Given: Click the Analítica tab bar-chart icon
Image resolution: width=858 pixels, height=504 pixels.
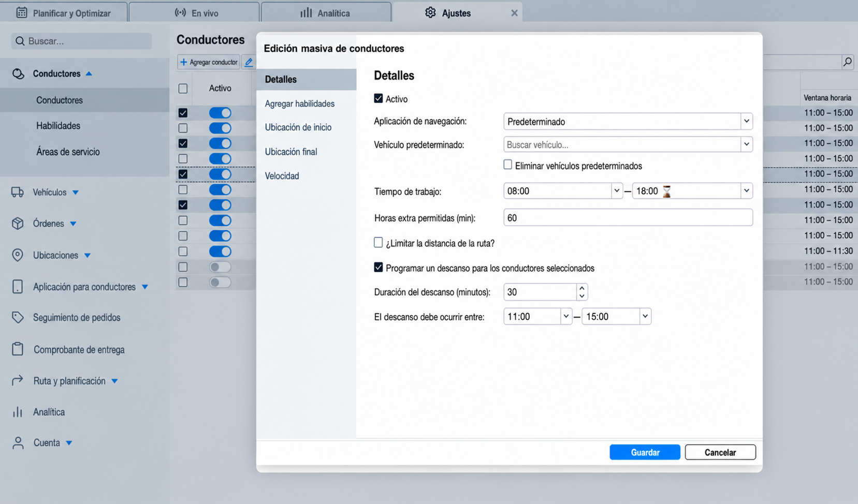Looking at the screenshot, I should tap(306, 12).
